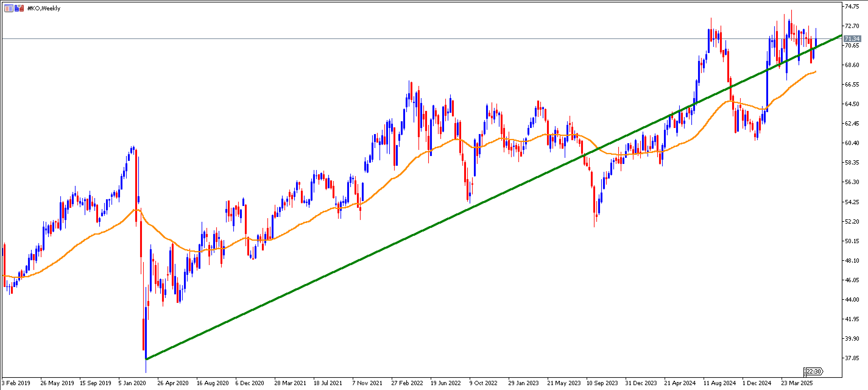Click the 19 Jun 2022 date label
The width and height of the screenshot is (868, 390).
tap(446, 383)
